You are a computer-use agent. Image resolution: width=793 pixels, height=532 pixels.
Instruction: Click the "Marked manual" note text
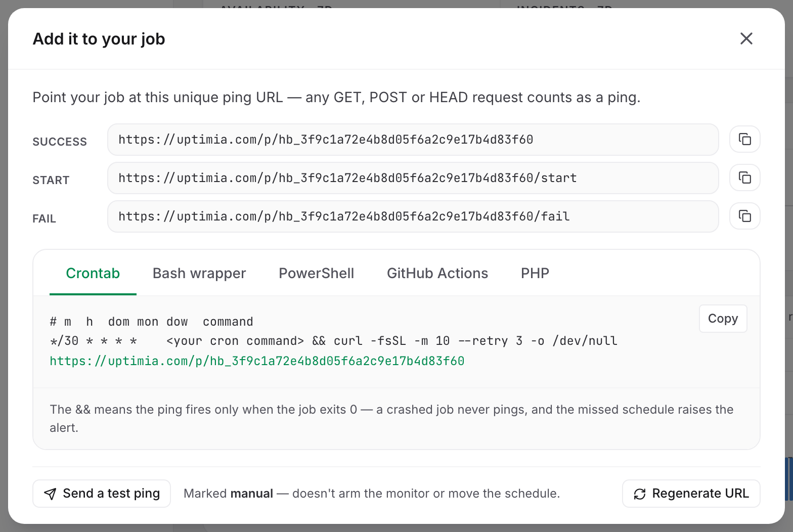[372, 494]
